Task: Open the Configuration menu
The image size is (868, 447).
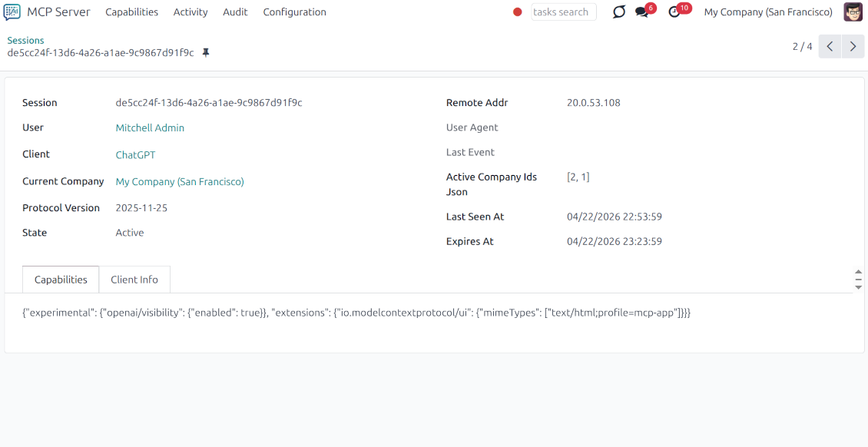Action: pyautogui.click(x=294, y=12)
